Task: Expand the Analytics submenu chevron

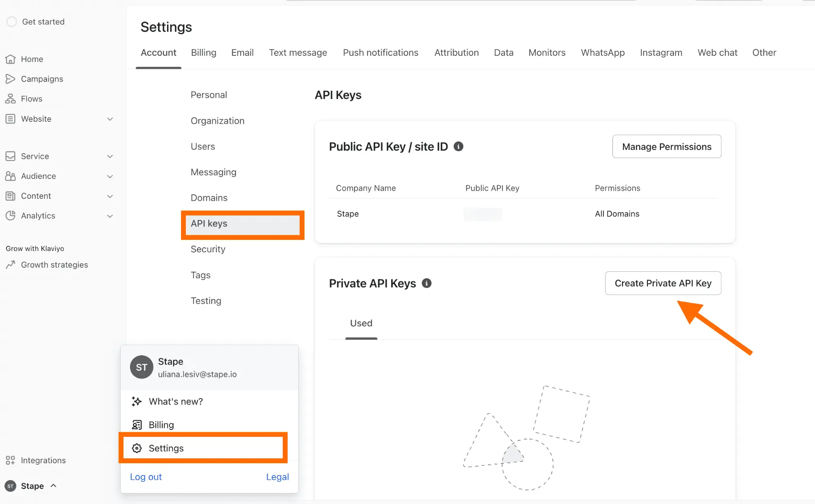Action: coord(110,216)
